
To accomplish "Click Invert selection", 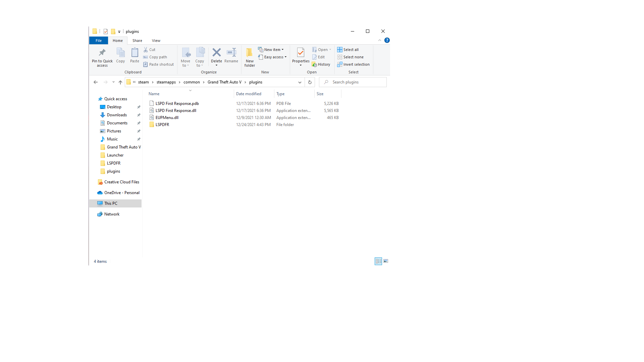I will pyautogui.click(x=353, y=64).
